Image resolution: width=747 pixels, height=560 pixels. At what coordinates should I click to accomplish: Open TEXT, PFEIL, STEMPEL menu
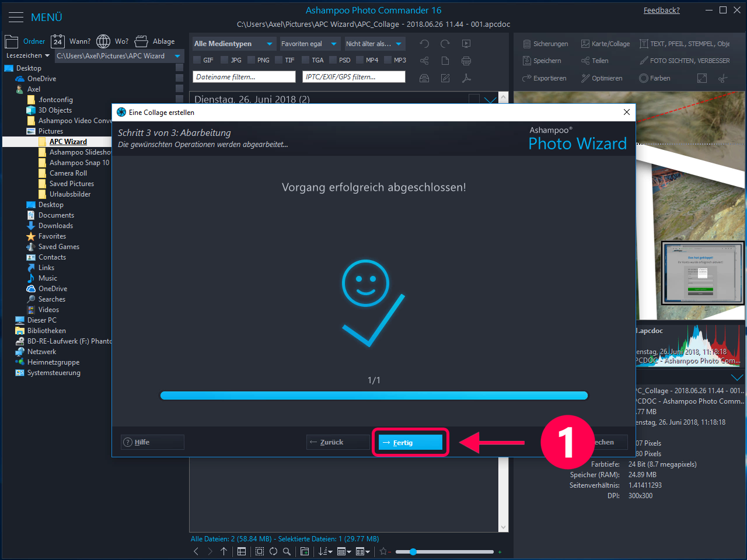pyautogui.click(x=685, y=44)
